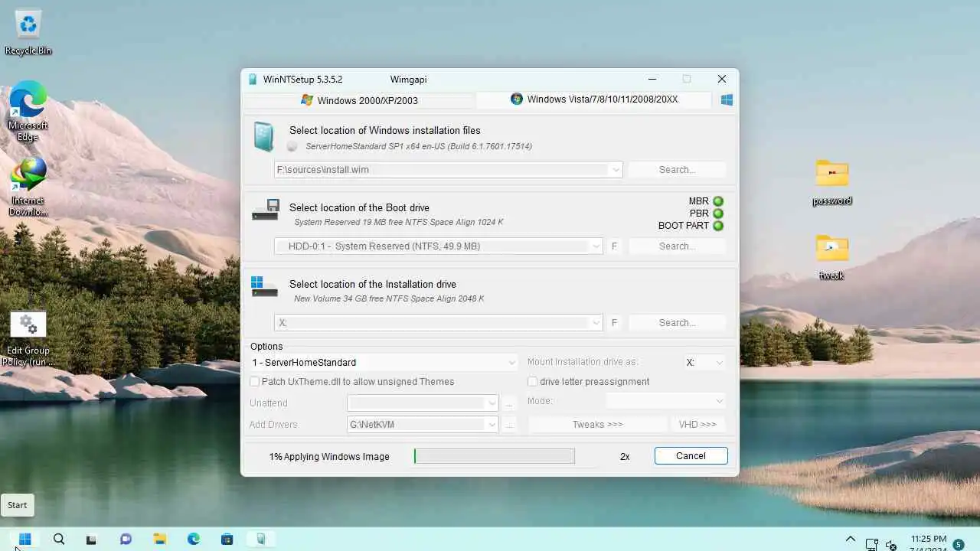Click Search button for Boot drive

point(677,246)
